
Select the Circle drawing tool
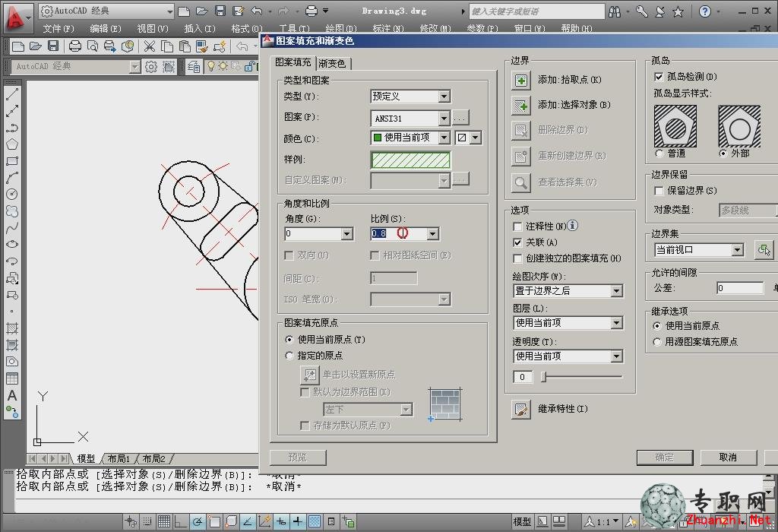tap(12, 194)
